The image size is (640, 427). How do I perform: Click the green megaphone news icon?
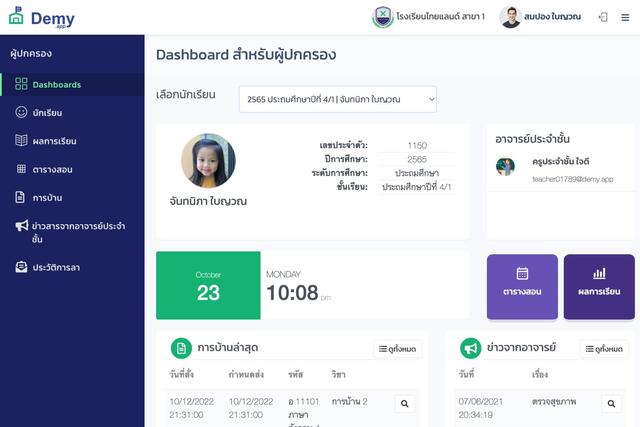(470, 348)
